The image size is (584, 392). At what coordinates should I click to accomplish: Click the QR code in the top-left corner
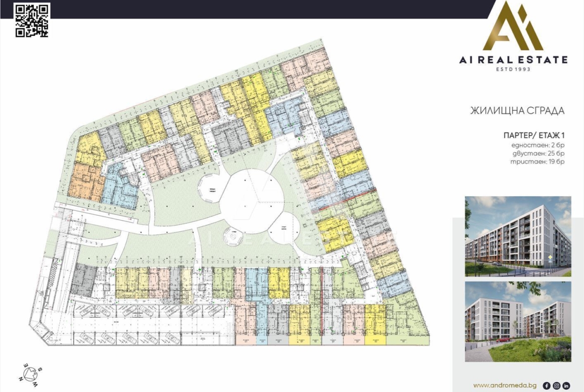click(32, 20)
